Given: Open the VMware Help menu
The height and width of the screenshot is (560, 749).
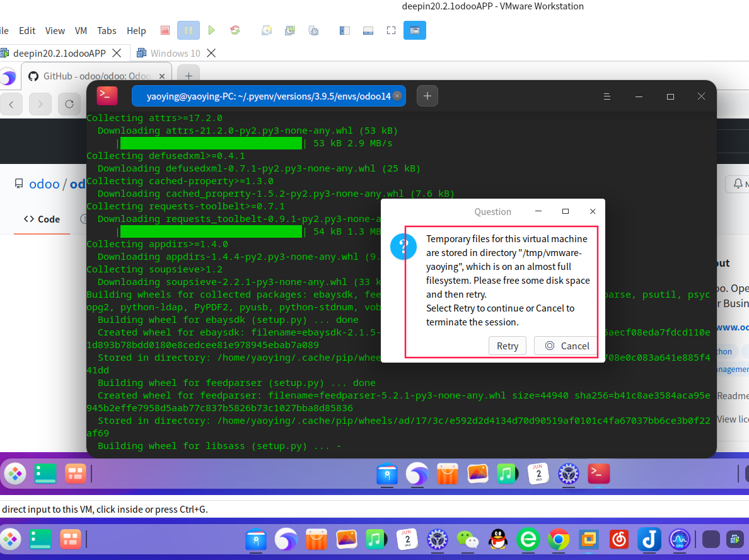Looking at the screenshot, I should (136, 30).
